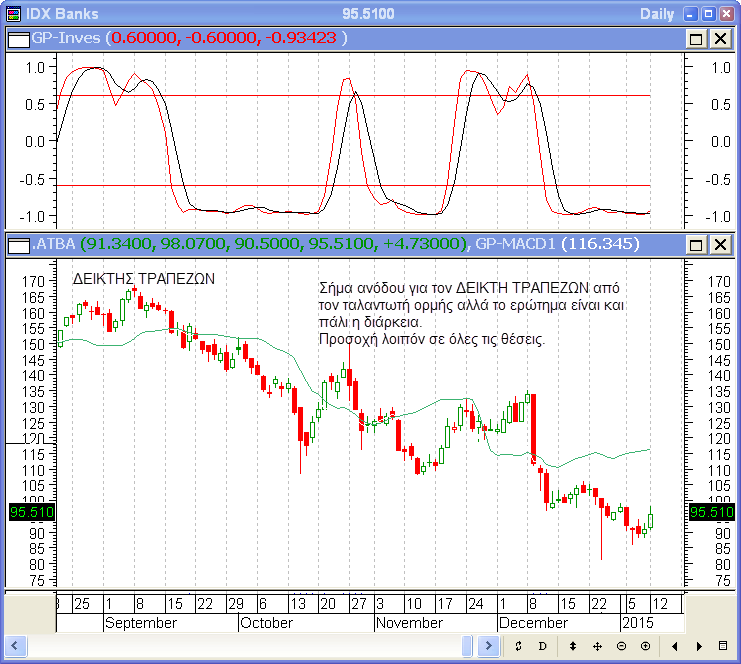Close the IDX Banks chart window
The width and height of the screenshot is (741, 664).
pyautogui.click(x=726, y=14)
